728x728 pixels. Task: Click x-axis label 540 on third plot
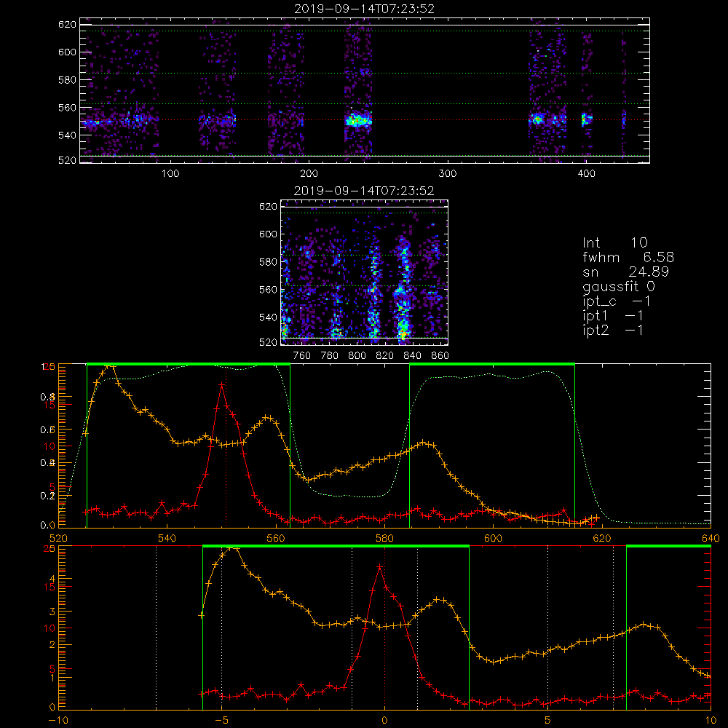point(167,538)
